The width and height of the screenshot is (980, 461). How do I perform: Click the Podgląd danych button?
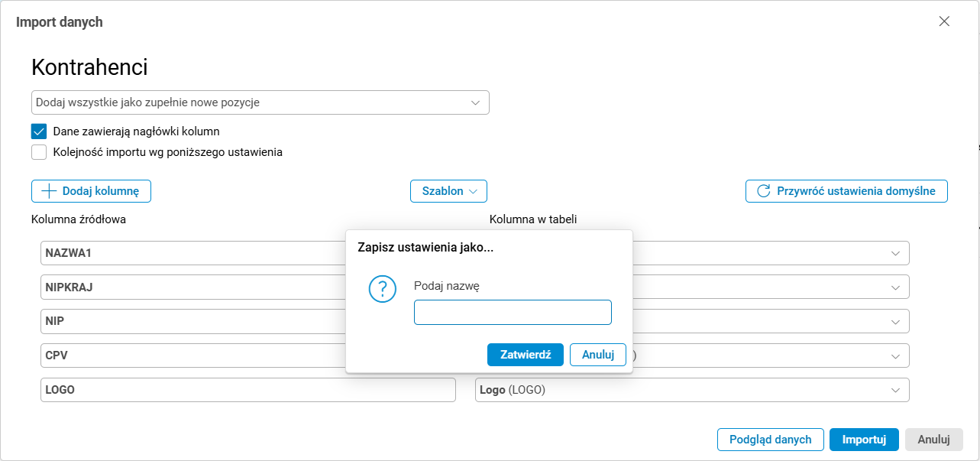click(770, 440)
